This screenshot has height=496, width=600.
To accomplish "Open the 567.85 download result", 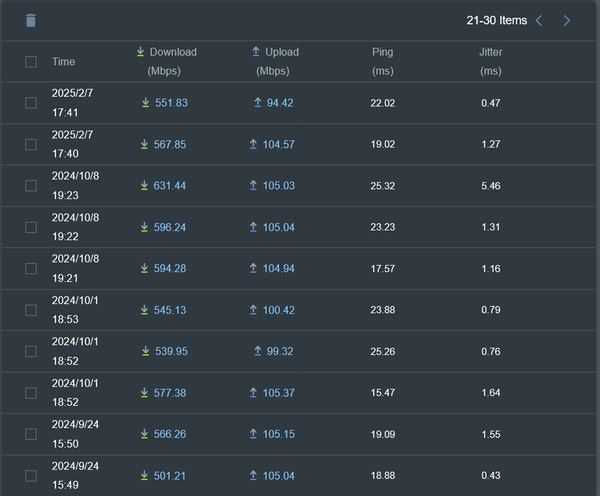I will 170,144.
